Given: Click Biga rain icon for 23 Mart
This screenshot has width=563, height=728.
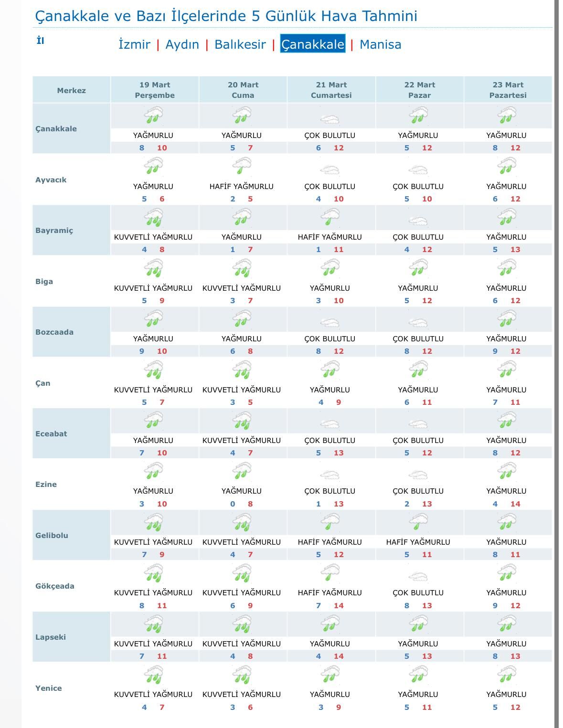Looking at the screenshot, I should pos(507,268).
